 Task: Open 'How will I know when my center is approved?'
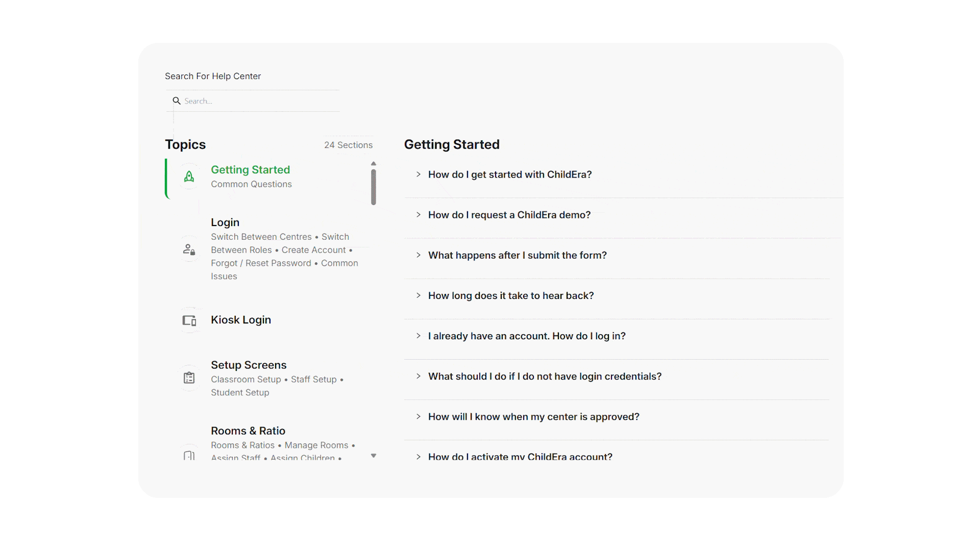pos(534,416)
